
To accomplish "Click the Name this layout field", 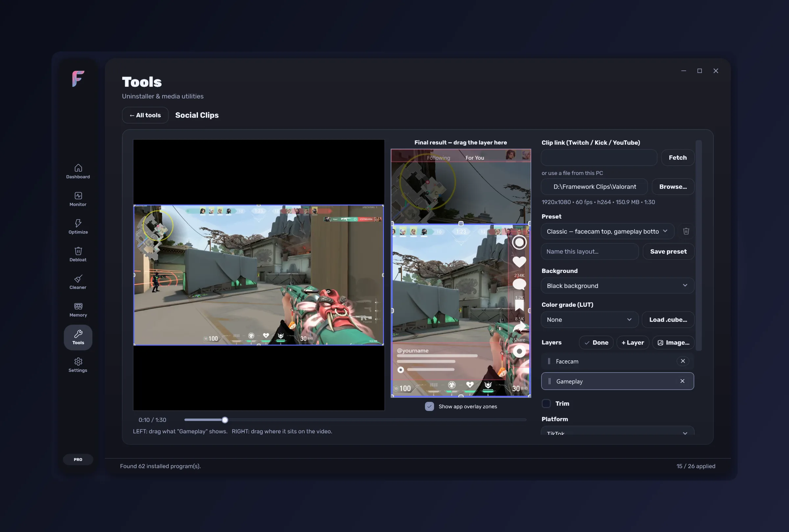I will pyautogui.click(x=589, y=252).
